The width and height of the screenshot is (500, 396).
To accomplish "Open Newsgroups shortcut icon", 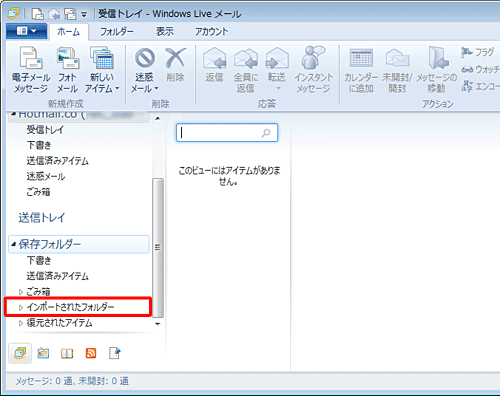I will (115, 353).
